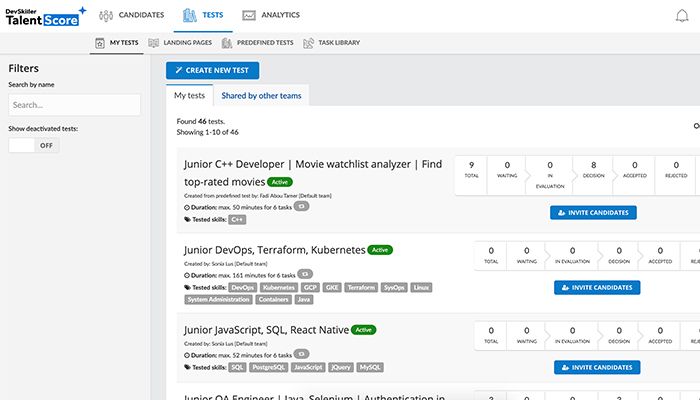
Task: Open the Predefined Tests subsection
Action: tap(257, 43)
